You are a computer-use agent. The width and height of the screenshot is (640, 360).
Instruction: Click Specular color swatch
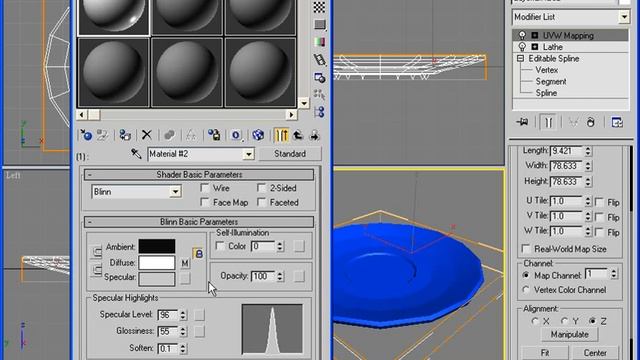point(157,279)
